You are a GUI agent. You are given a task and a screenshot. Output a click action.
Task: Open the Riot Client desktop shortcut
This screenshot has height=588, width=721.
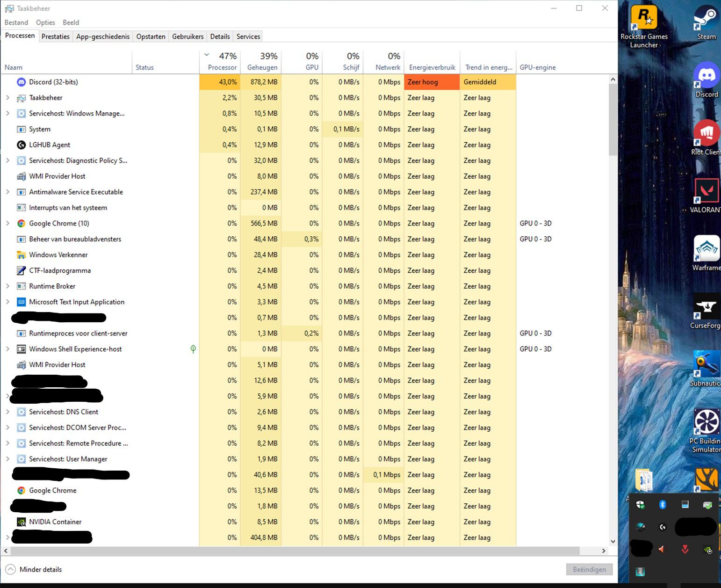pyautogui.click(x=707, y=138)
